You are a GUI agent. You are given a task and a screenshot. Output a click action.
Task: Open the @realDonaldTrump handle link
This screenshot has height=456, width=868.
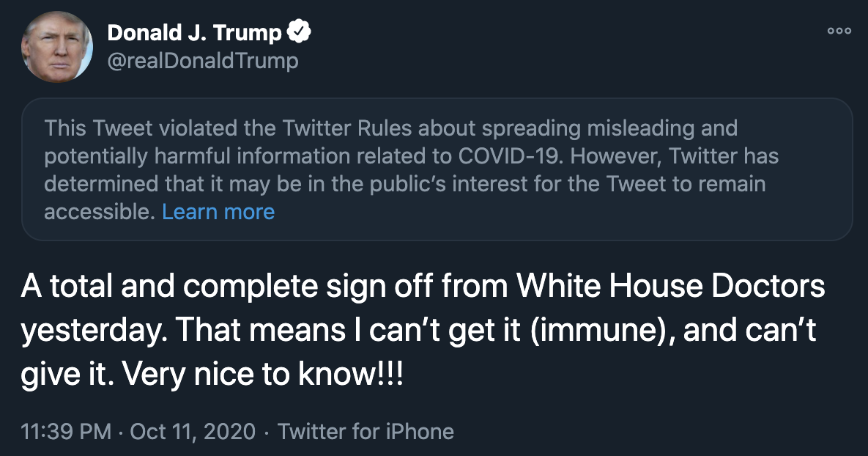(203, 60)
